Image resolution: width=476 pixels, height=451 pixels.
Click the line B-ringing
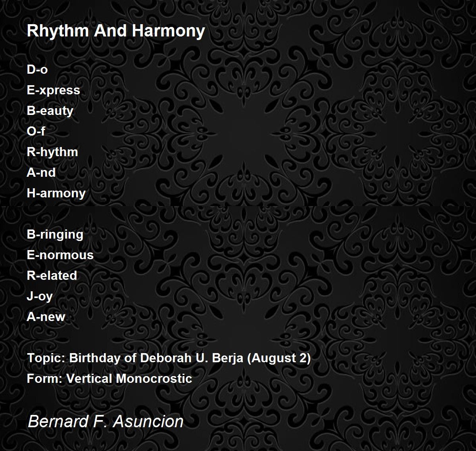click(x=55, y=235)
